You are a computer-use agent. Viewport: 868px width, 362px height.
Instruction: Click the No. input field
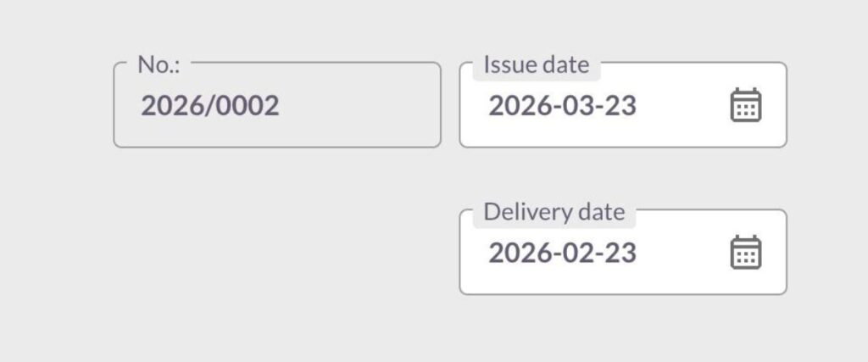click(276, 106)
